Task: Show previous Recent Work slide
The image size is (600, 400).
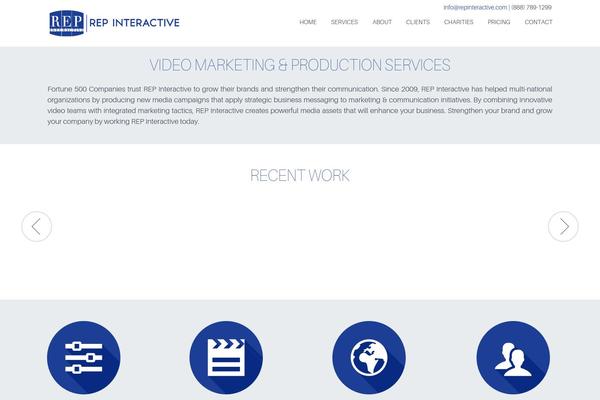Action: [36, 227]
